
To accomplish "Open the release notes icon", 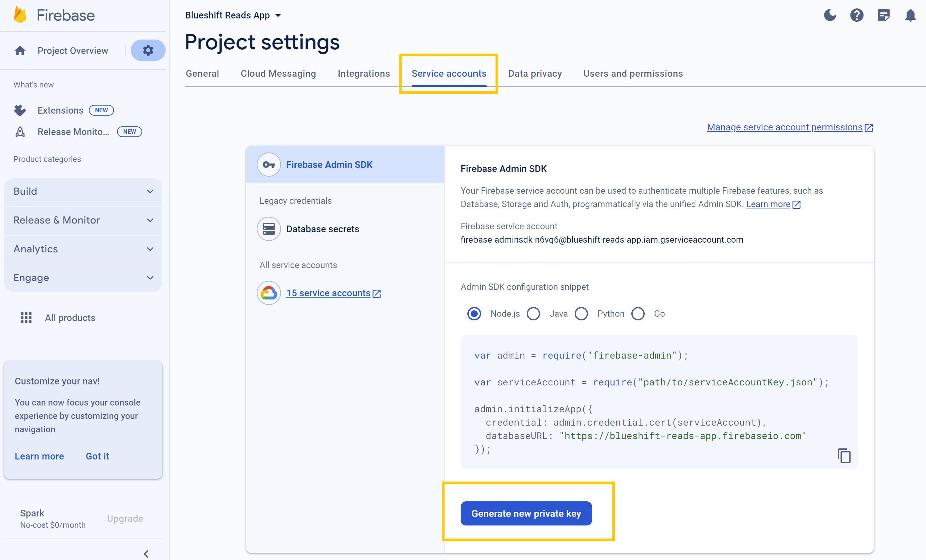I will [x=883, y=15].
